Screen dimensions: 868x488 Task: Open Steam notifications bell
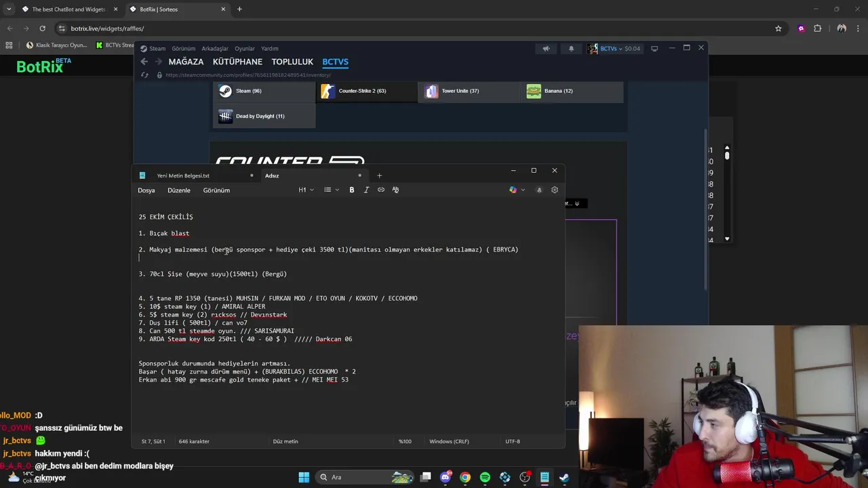(571, 48)
